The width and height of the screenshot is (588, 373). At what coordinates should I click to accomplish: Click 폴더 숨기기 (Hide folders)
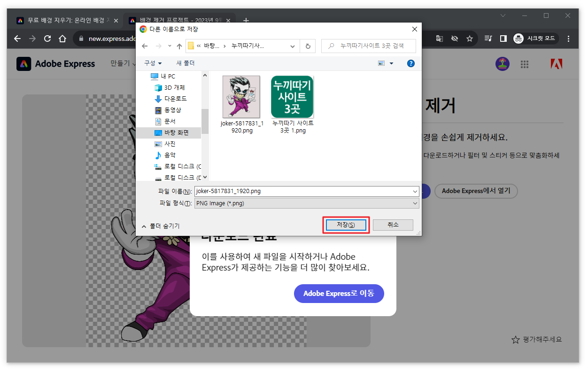click(160, 226)
